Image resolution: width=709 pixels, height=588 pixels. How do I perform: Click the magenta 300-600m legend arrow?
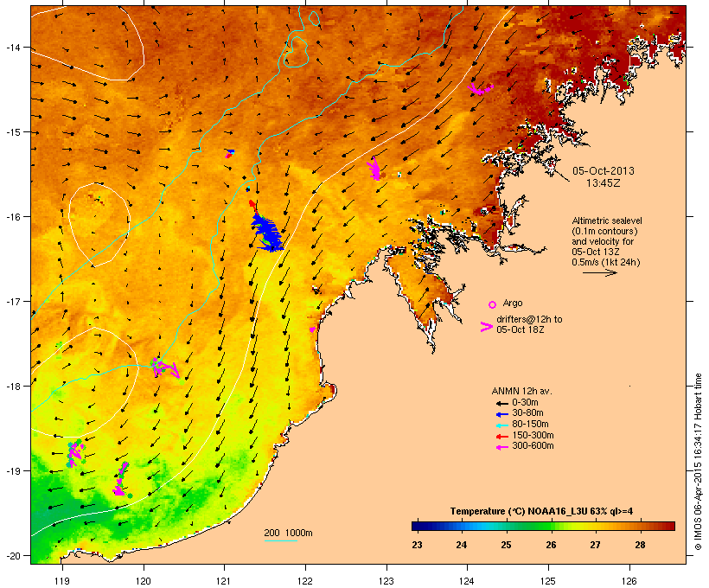point(501,447)
